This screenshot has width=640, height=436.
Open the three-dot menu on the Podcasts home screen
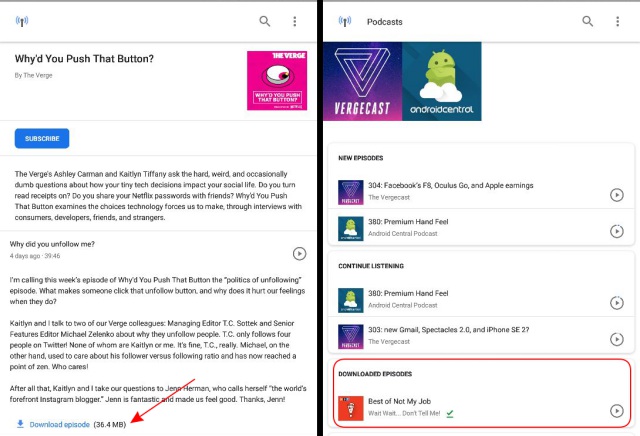[x=618, y=21]
